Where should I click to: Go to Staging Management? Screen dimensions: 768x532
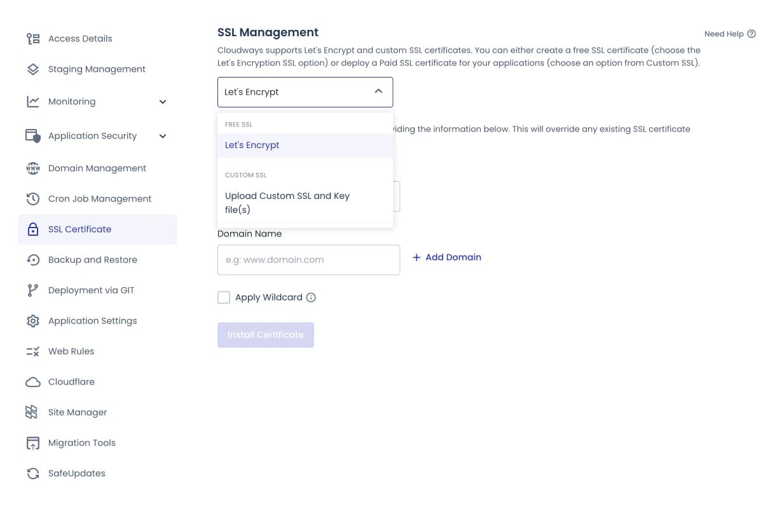point(97,69)
